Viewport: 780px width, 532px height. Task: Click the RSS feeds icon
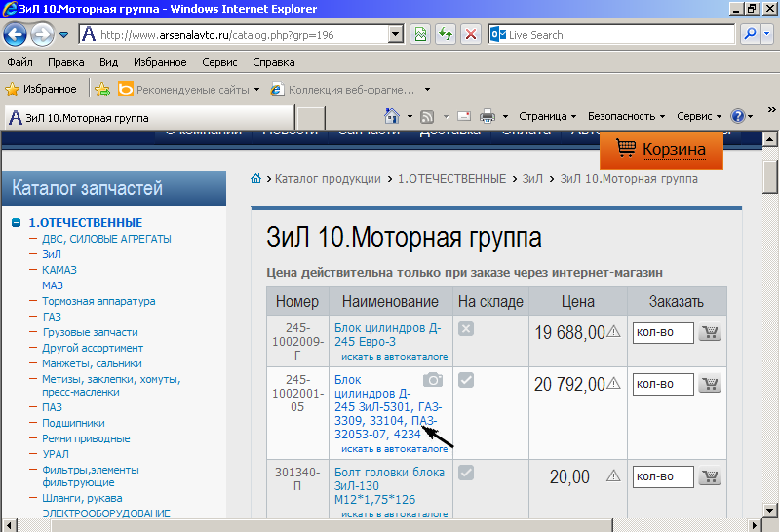tap(427, 116)
